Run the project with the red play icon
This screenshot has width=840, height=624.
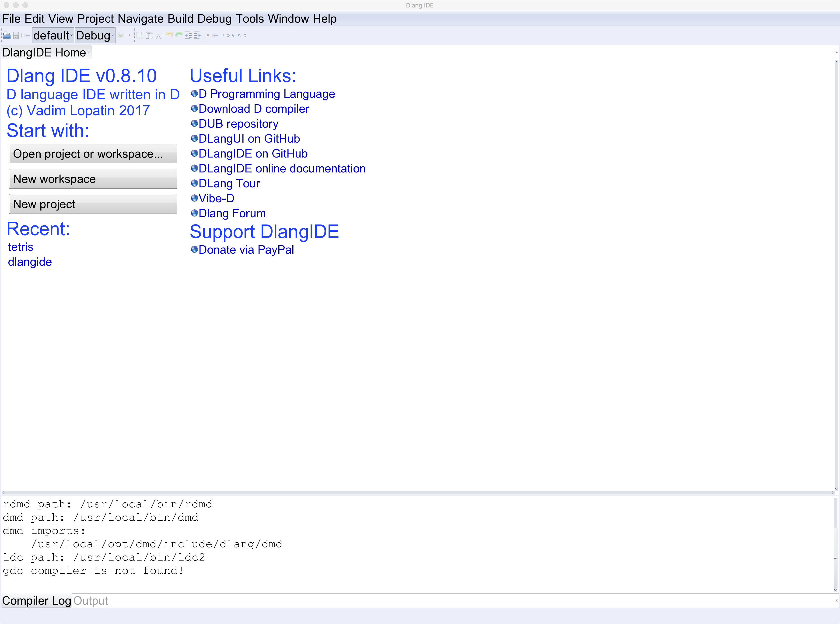(x=129, y=35)
